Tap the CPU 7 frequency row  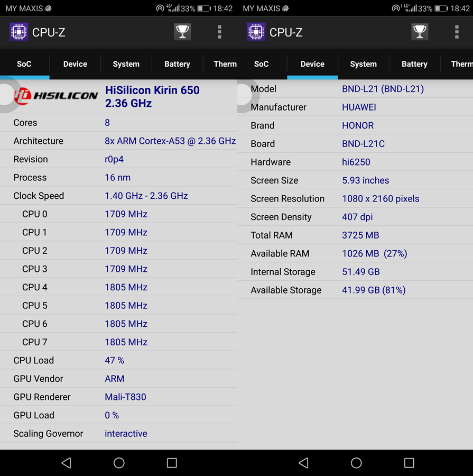click(x=118, y=342)
